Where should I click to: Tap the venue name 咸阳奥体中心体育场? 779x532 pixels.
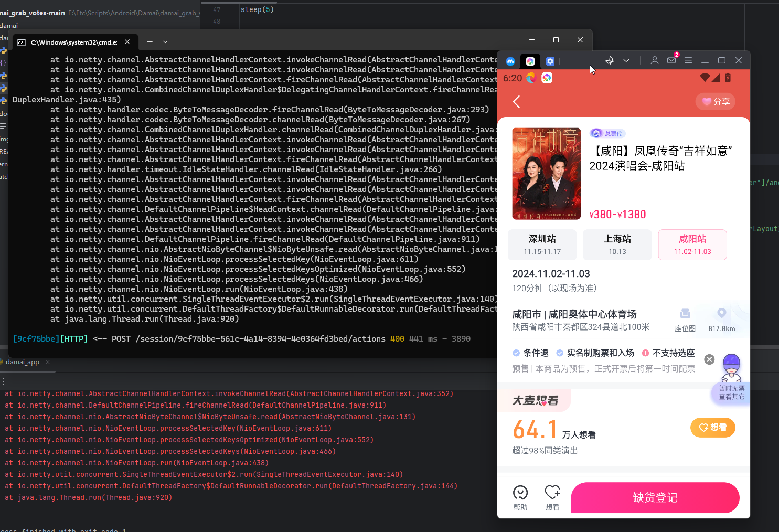pos(593,314)
